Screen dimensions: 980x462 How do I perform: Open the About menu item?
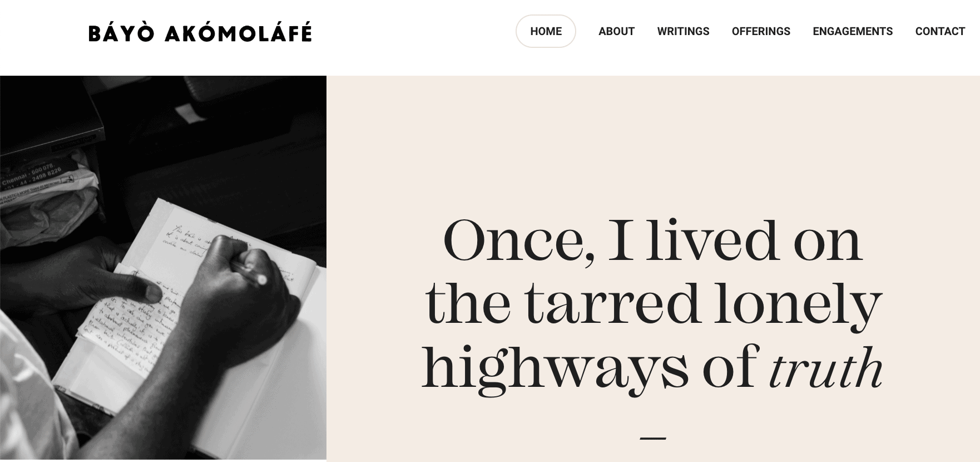tap(616, 31)
